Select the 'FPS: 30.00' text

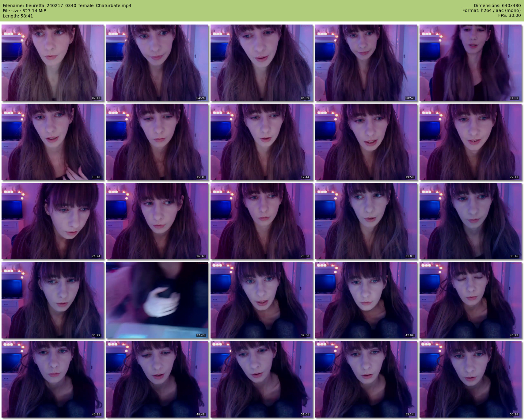pos(510,15)
